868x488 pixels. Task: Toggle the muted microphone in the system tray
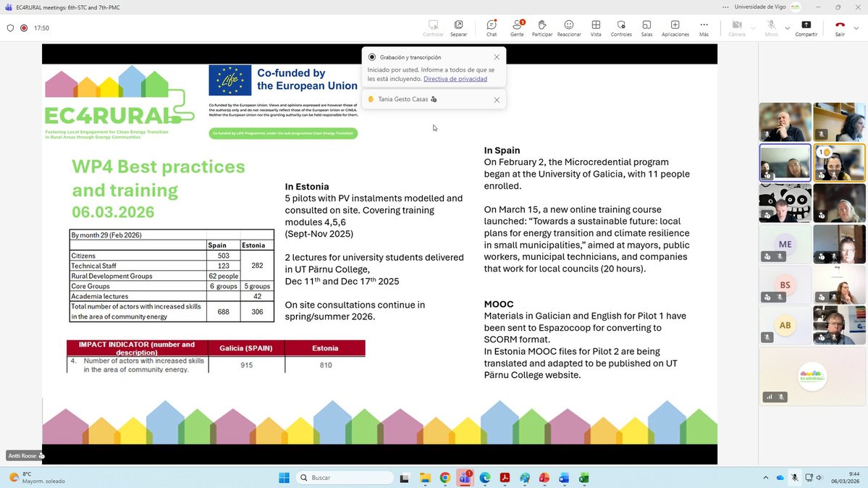tap(794, 478)
